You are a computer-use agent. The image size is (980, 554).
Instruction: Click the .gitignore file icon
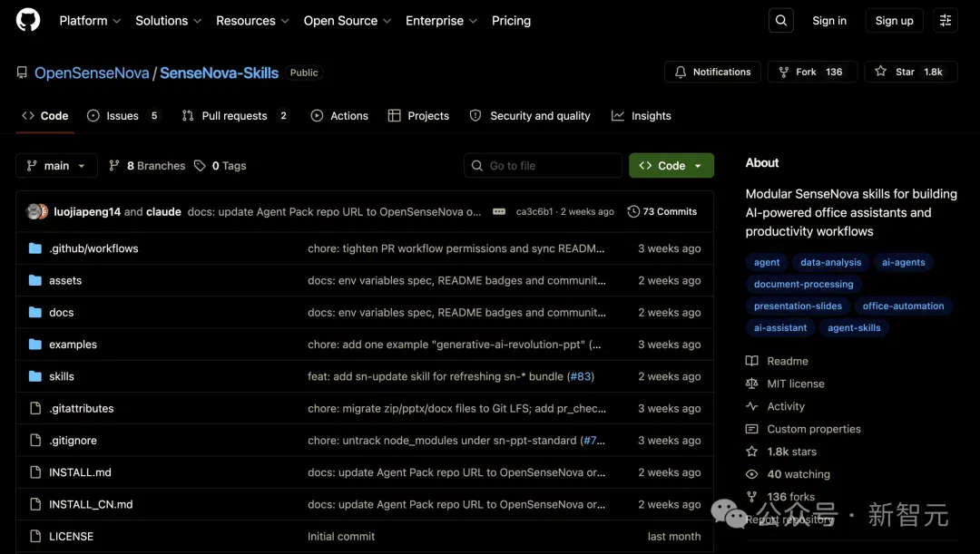point(35,441)
